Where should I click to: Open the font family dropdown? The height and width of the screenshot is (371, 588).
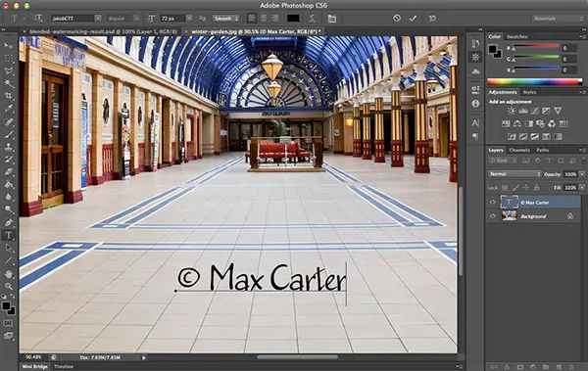tap(98, 18)
